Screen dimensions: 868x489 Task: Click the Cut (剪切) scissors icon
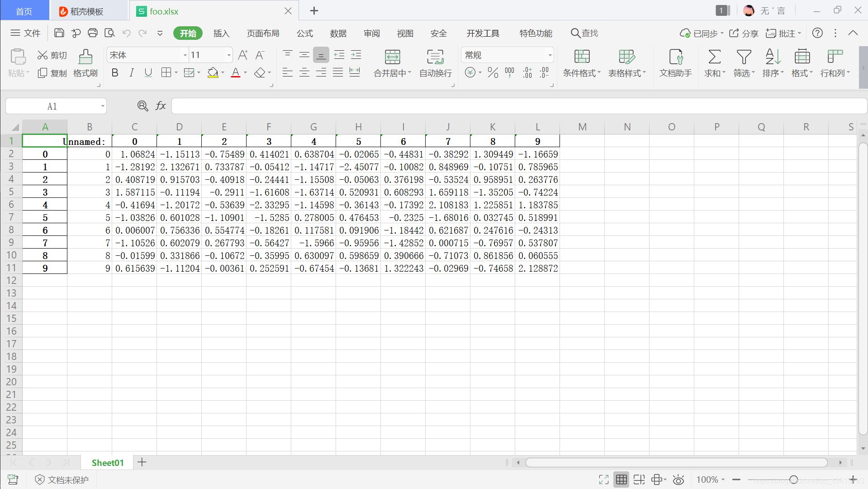click(x=43, y=55)
